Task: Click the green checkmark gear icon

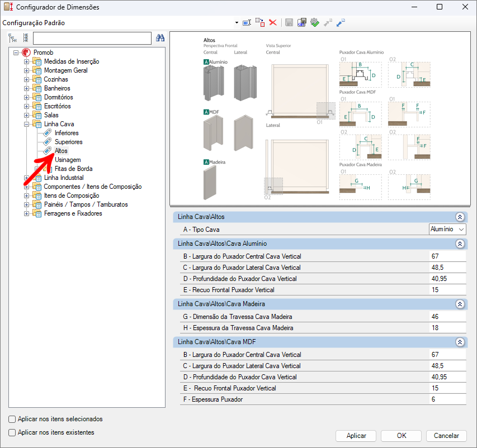Action: pos(315,22)
